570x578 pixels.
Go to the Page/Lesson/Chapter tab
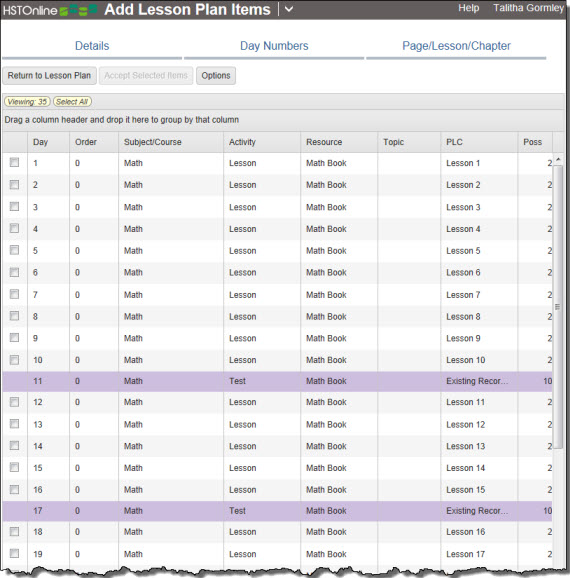tap(456, 46)
